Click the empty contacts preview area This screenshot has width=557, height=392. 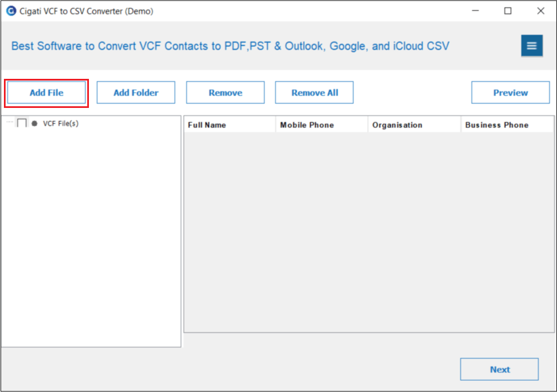(x=369, y=232)
